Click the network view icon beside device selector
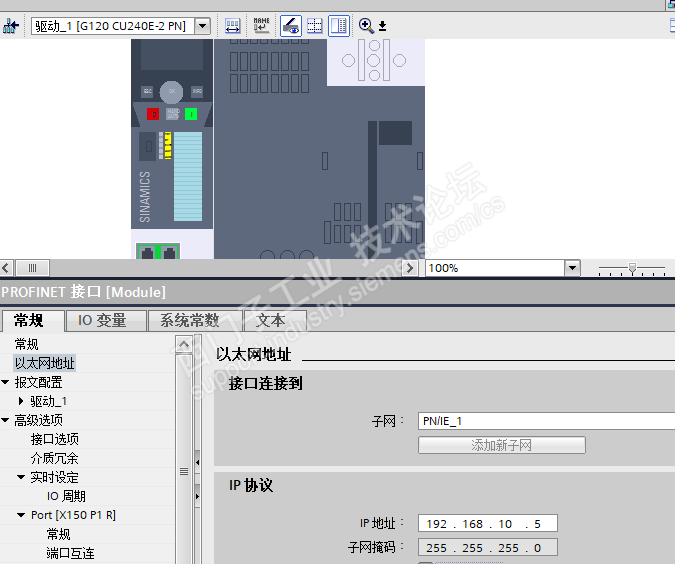The width and height of the screenshot is (675, 564). 10,26
